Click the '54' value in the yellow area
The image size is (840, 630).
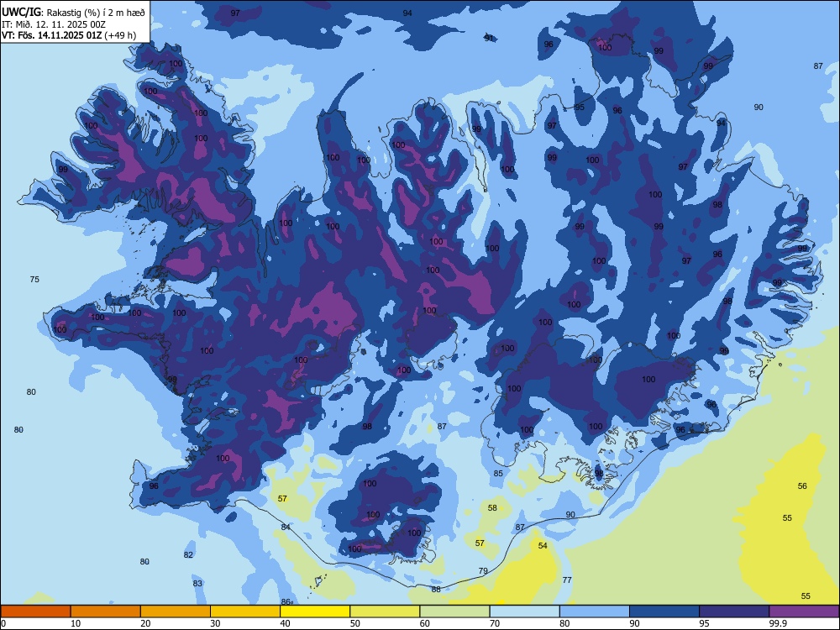tap(543, 545)
